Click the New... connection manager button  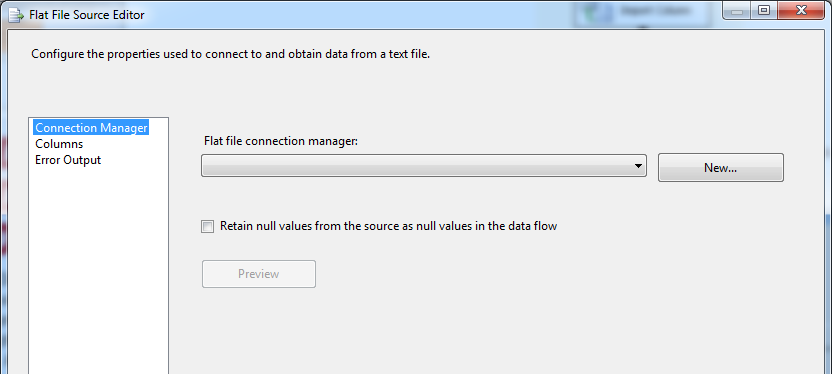tap(721, 168)
